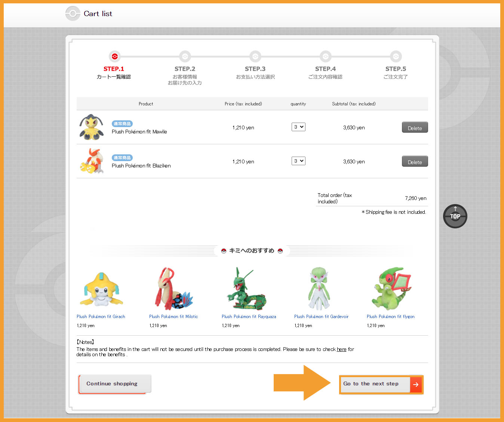This screenshot has height=422, width=504.
Task: Click the 'Product' column header
Action: (x=146, y=104)
